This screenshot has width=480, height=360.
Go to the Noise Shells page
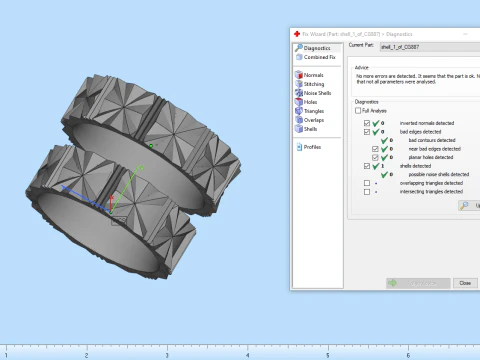(x=313, y=93)
